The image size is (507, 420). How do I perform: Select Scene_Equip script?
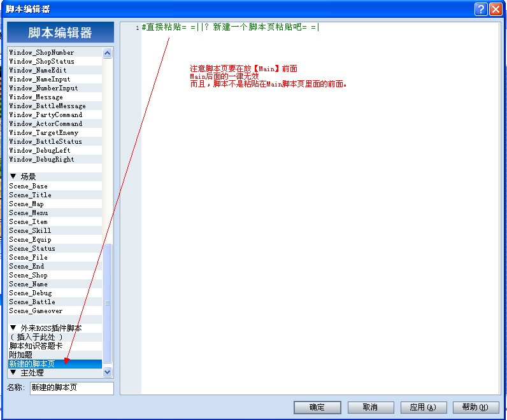pos(55,240)
